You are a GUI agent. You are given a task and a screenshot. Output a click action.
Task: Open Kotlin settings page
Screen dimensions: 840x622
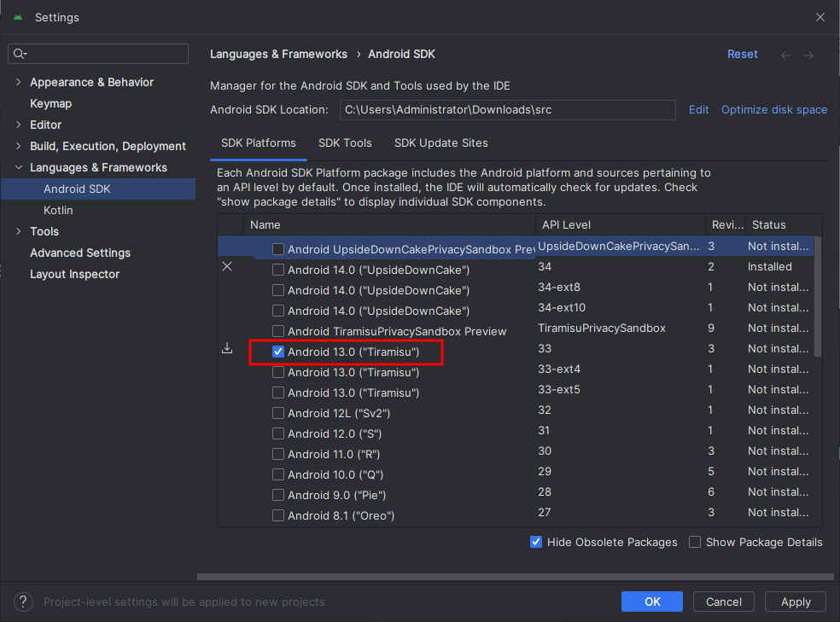tap(58, 211)
